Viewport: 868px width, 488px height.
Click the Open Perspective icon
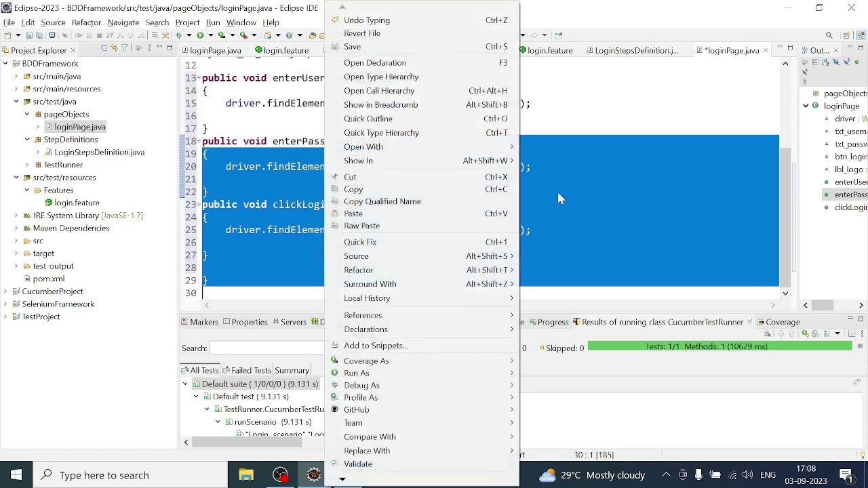847,35
